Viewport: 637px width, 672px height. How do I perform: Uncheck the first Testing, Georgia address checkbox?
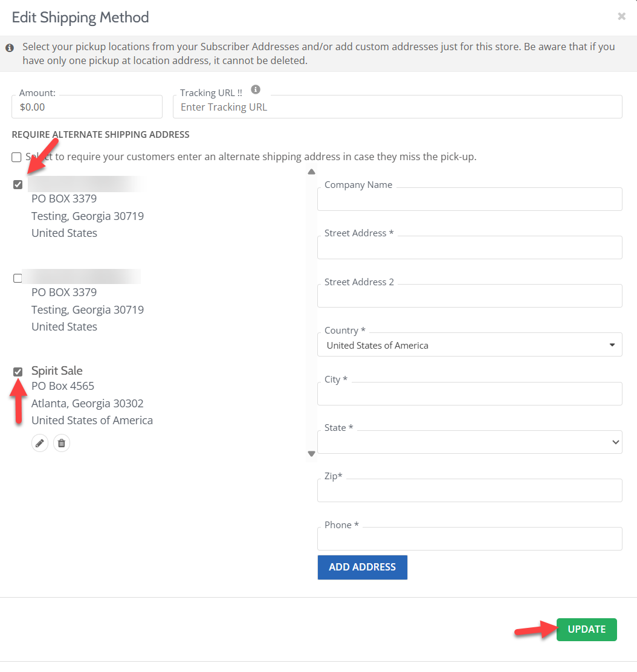point(18,185)
